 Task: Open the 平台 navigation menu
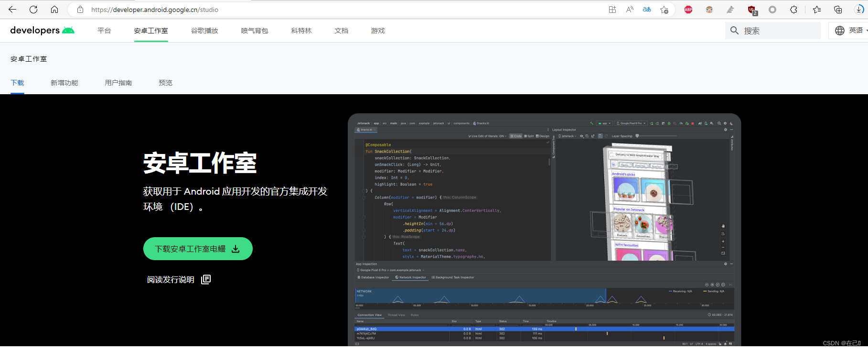(104, 31)
